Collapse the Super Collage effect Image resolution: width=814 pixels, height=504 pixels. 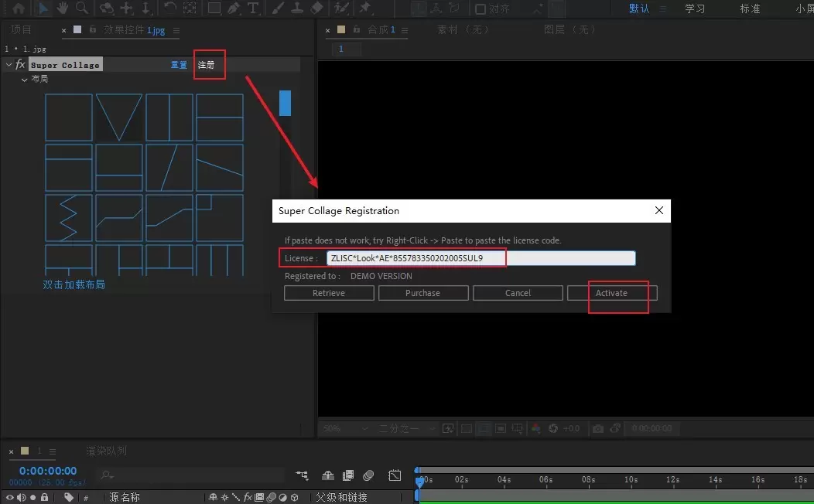pos(9,64)
